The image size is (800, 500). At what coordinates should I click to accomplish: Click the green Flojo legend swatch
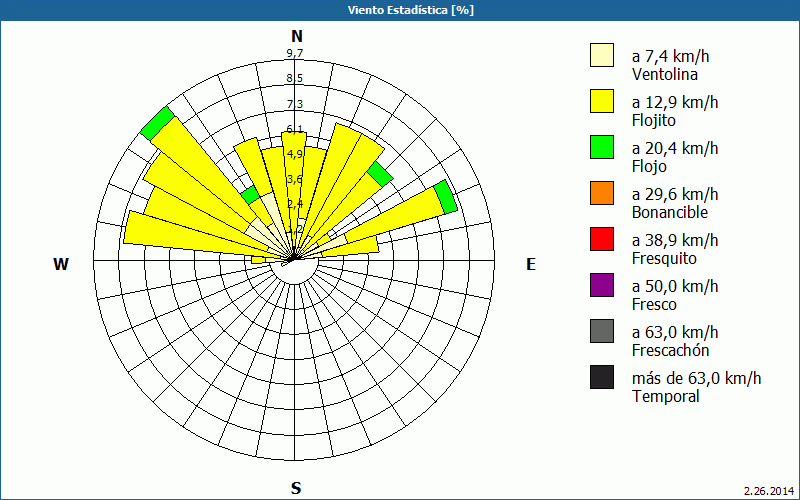[602, 147]
